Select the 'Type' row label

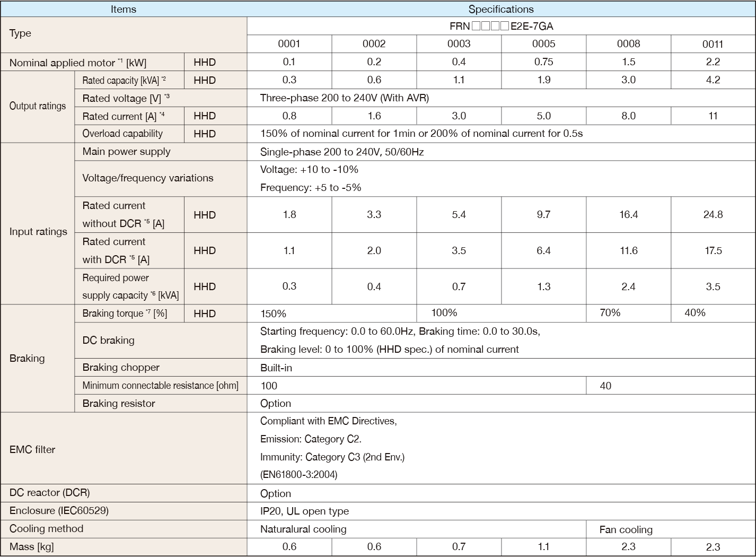click(x=20, y=33)
